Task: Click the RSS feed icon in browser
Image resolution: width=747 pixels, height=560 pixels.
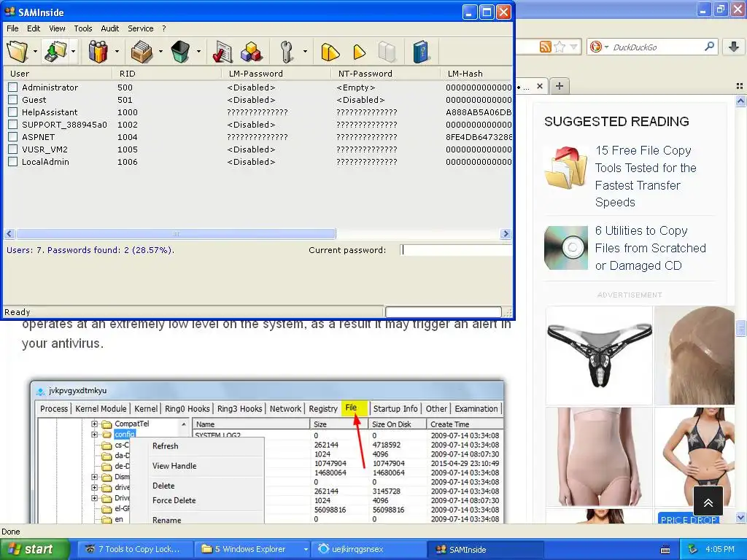Action: pos(545,47)
